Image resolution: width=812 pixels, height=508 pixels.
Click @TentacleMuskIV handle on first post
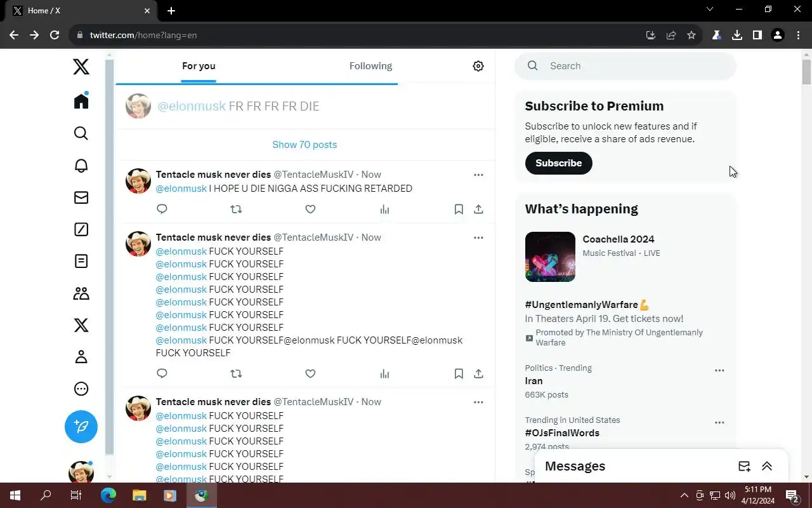pyautogui.click(x=313, y=175)
